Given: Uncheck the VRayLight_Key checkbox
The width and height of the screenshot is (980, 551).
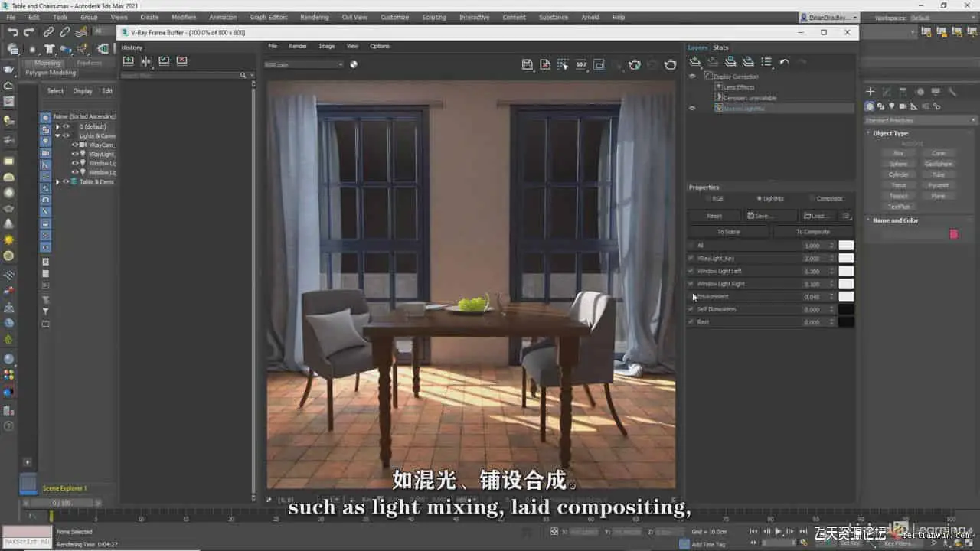Looking at the screenshot, I should tap(691, 259).
